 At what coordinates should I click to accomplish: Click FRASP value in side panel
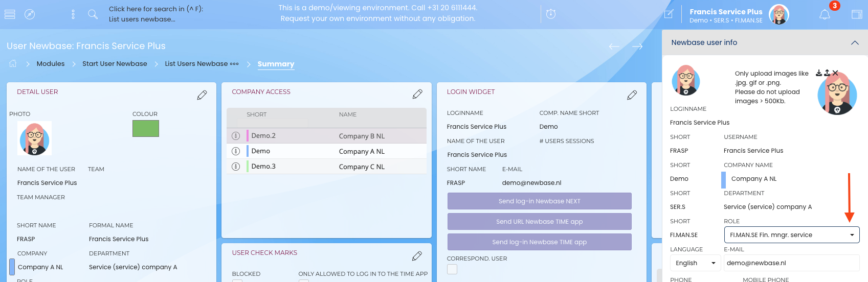tap(679, 151)
